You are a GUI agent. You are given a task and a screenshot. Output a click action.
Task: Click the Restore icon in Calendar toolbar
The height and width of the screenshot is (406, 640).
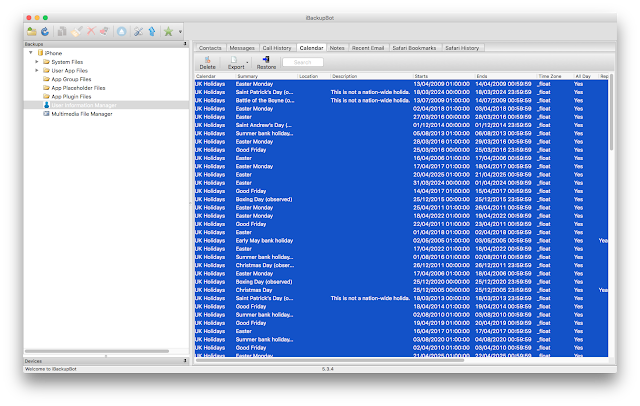266,60
